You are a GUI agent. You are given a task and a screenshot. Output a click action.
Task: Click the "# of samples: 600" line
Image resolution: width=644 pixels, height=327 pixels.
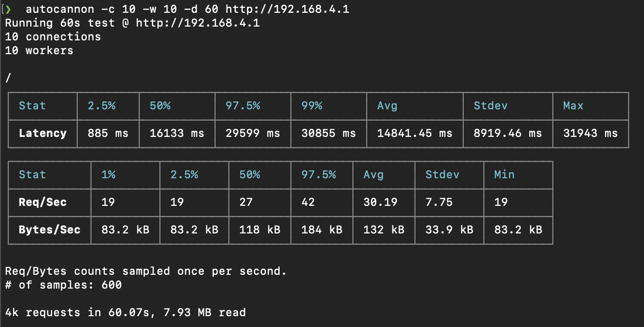(x=63, y=285)
